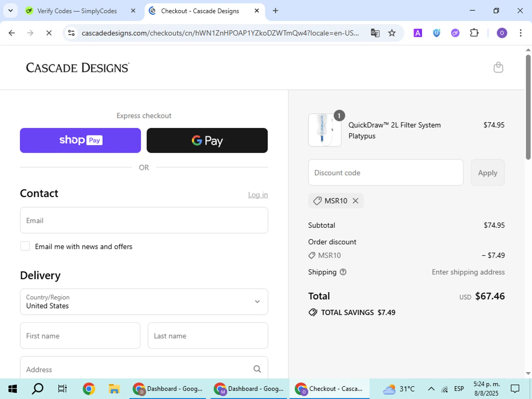Expand the Country/Region dropdown
The height and width of the screenshot is (399, 532).
pos(144,301)
